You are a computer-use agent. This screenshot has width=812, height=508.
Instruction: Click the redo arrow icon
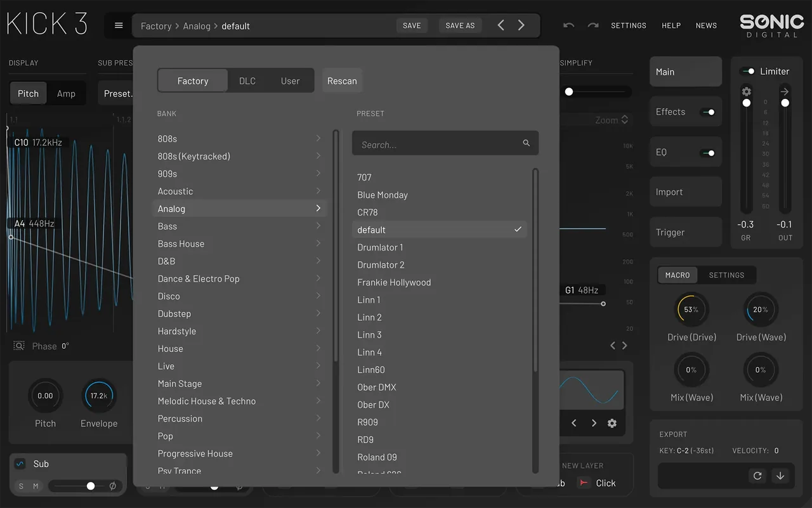click(x=593, y=25)
